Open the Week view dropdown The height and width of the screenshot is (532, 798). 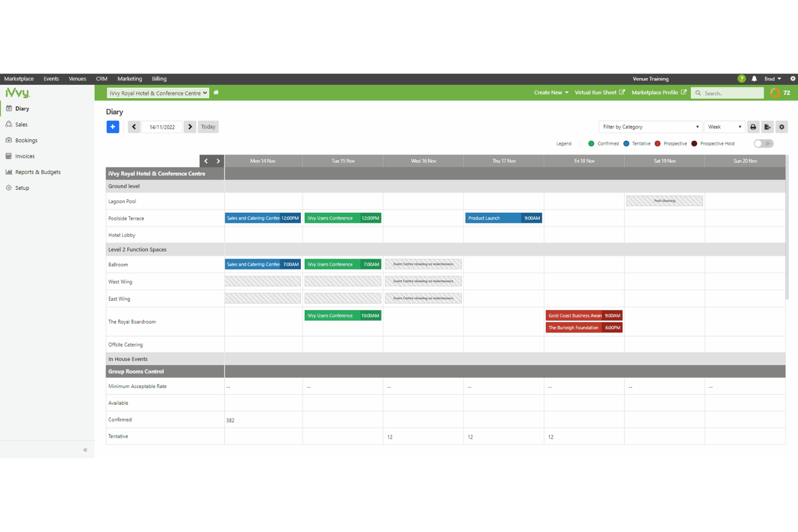pos(724,127)
